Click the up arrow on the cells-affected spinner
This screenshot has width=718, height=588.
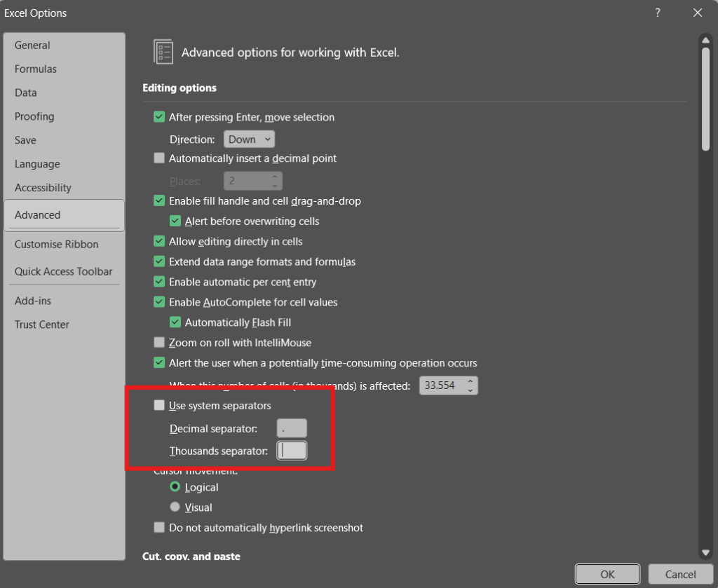(x=469, y=381)
